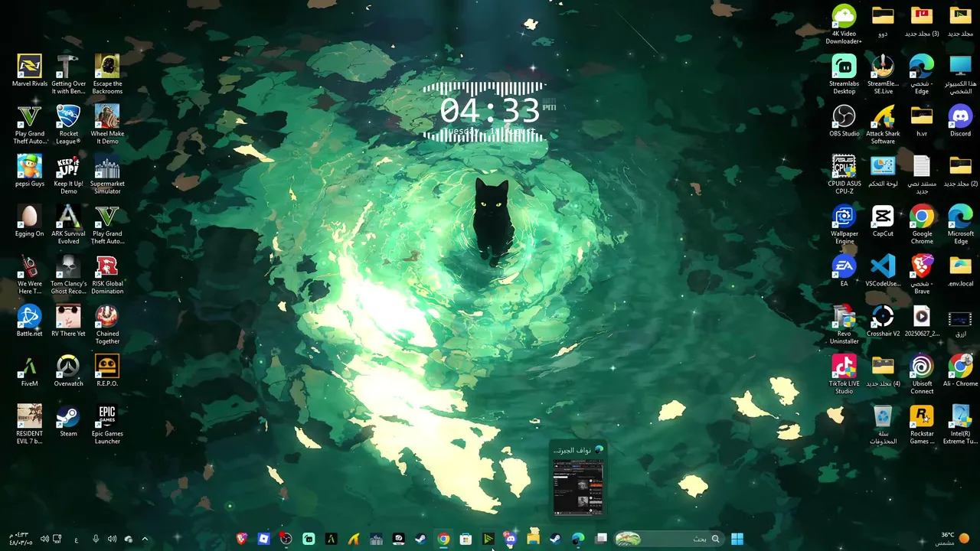Click the Intel(R) Extreme Tuning shortcut
This screenshot has height=551, width=980.
pos(960,425)
